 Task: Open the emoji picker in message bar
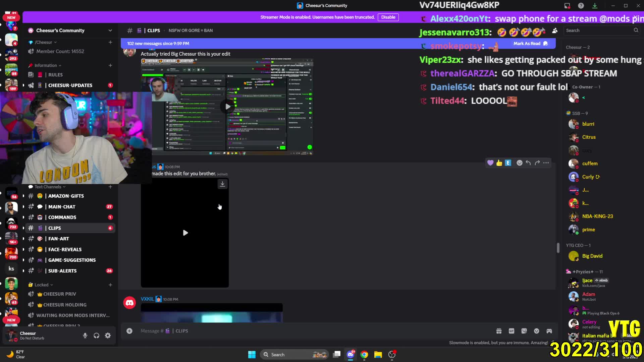pyautogui.click(x=537, y=331)
